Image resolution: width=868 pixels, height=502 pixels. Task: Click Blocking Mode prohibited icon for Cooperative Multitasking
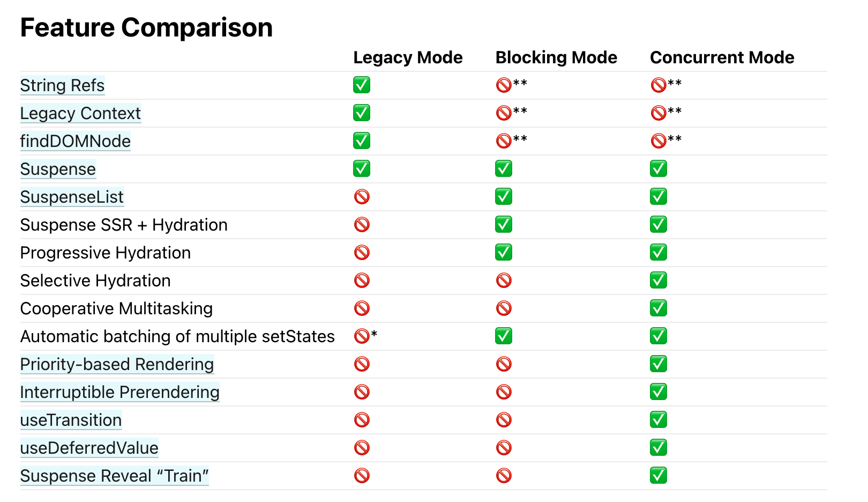[504, 308]
